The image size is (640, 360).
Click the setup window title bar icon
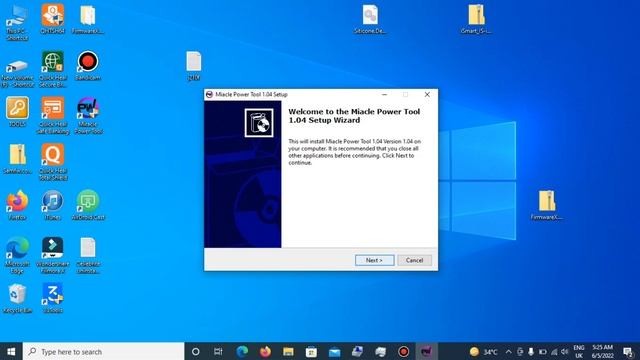209,94
